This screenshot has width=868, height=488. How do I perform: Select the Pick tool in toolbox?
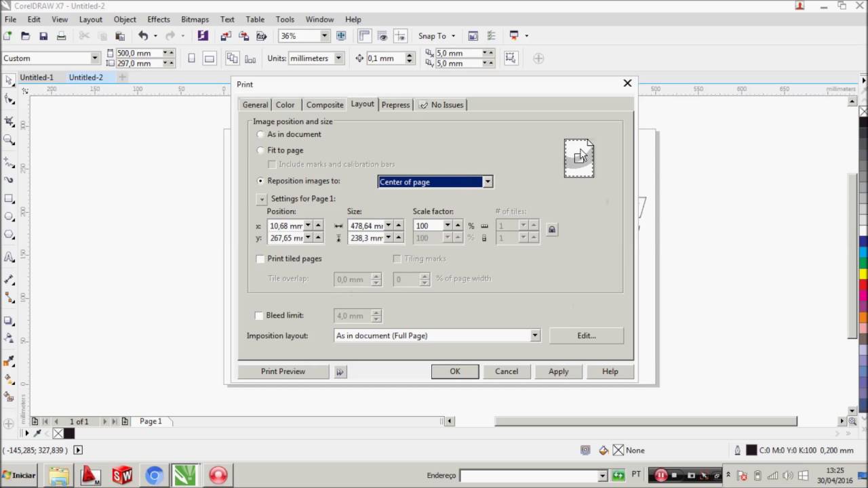(x=9, y=81)
